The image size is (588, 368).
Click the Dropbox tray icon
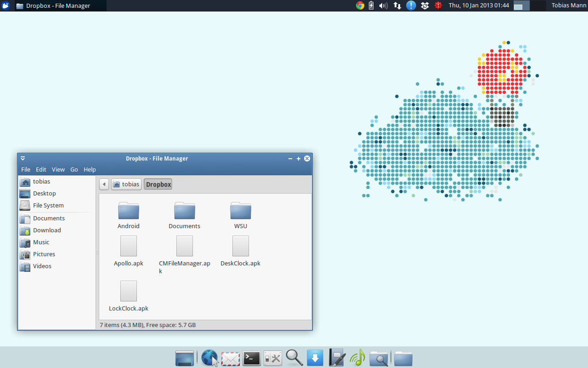425,6
